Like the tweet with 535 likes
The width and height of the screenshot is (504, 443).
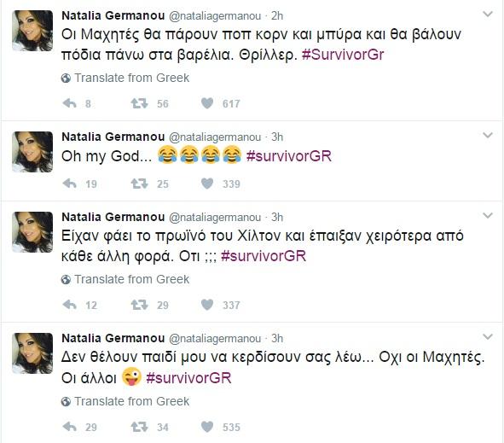207,427
